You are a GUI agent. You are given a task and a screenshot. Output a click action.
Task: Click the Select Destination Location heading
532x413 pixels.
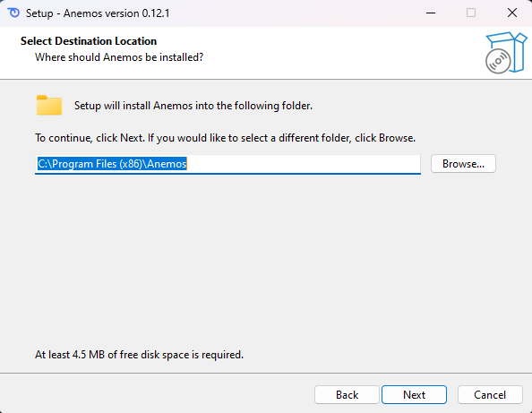pyautogui.click(x=89, y=41)
